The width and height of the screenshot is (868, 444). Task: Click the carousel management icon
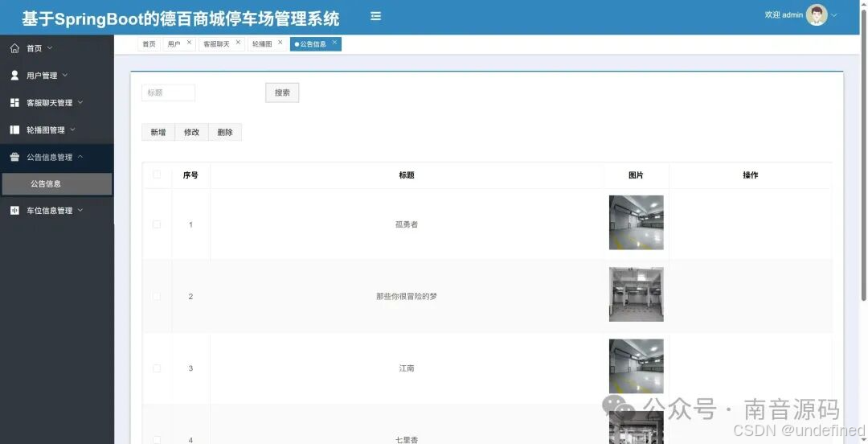[15, 129]
